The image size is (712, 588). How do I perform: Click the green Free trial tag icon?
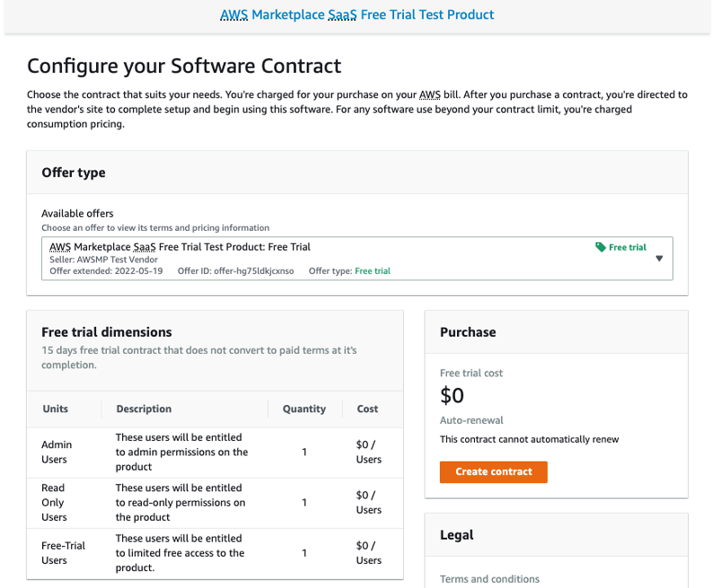click(x=601, y=247)
